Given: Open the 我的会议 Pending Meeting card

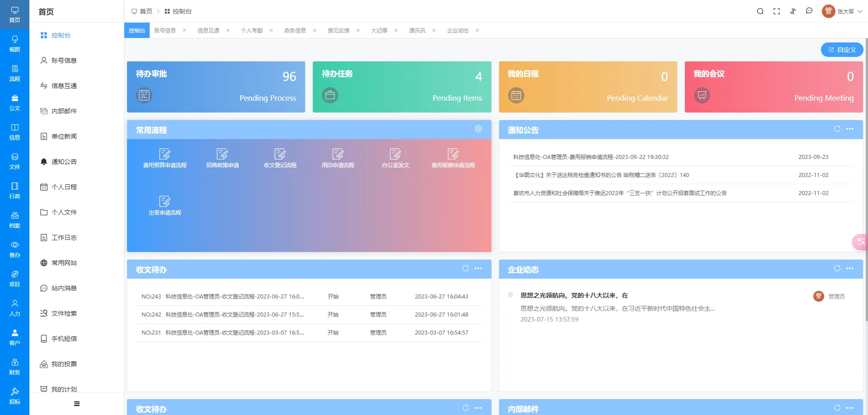Looking at the screenshot, I should click(x=774, y=87).
